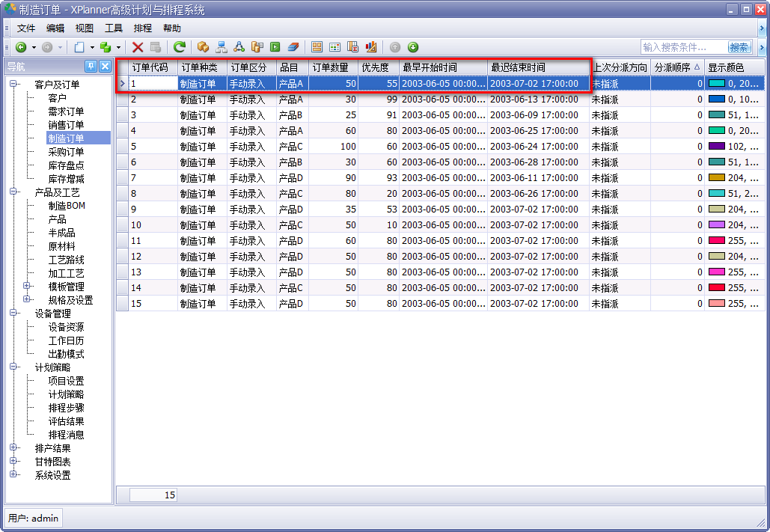This screenshot has height=532, width=770.
Task: Click the red X delete icon
Action: pos(138,47)
